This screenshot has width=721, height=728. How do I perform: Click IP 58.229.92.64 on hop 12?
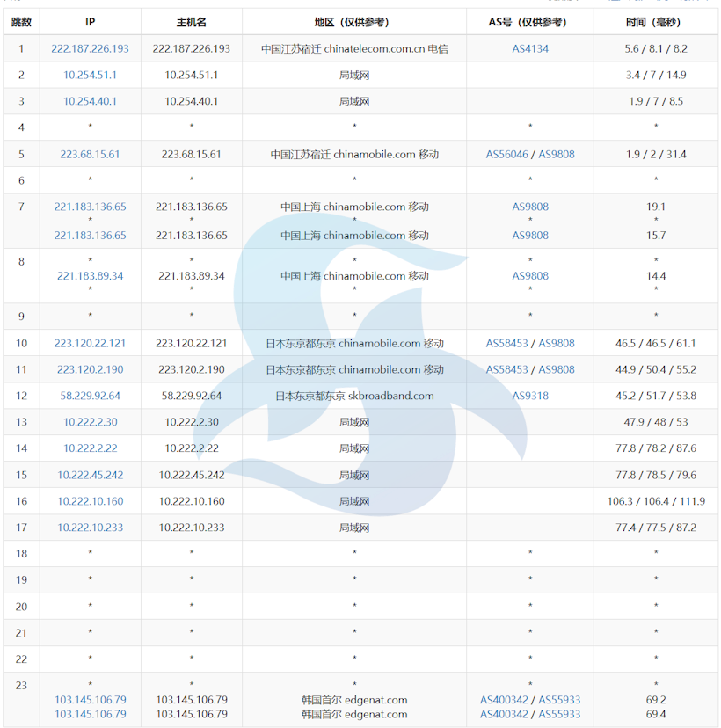point(90,396)
